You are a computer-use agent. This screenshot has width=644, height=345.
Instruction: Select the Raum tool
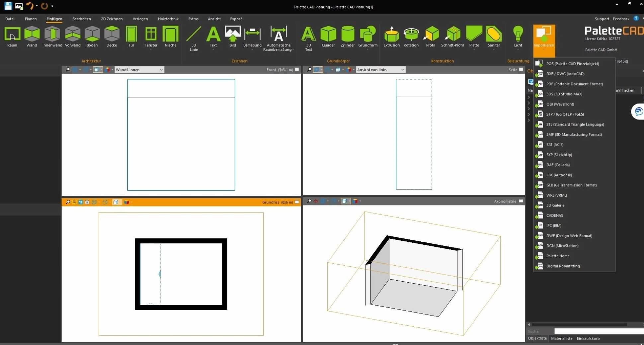(12, 37)
